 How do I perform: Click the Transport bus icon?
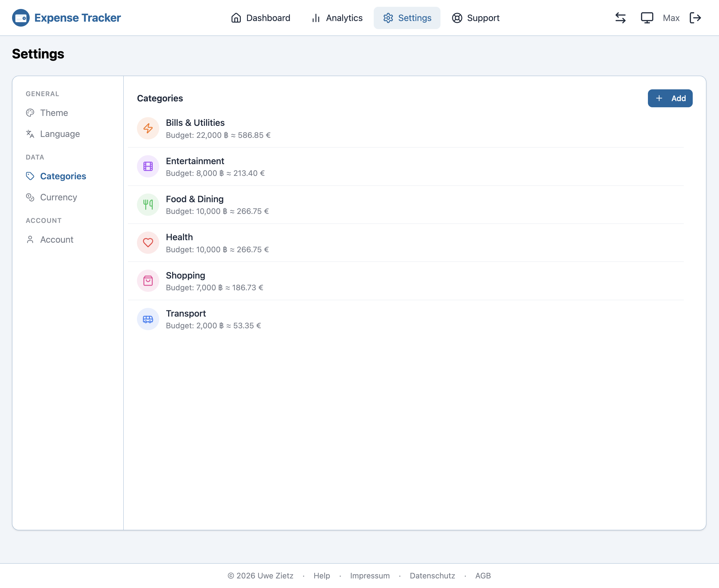[x=148, y=319]
